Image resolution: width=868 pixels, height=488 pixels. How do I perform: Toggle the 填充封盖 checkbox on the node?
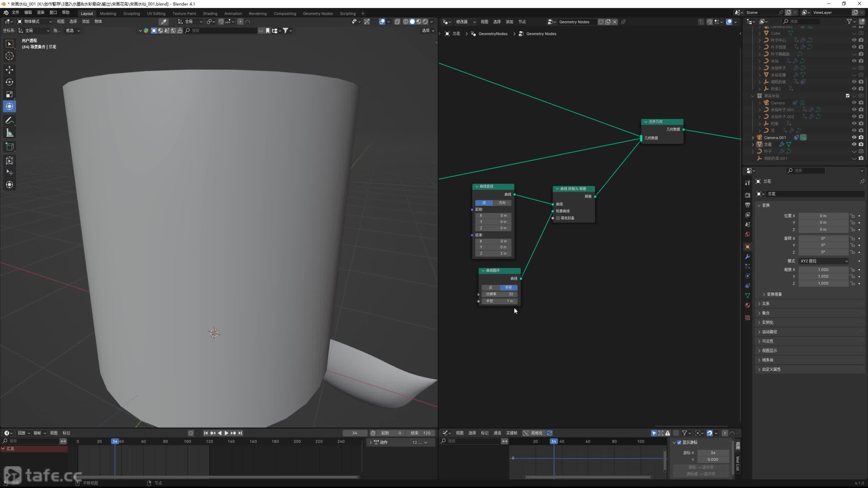pyautogui.click(x=558, y=218)
